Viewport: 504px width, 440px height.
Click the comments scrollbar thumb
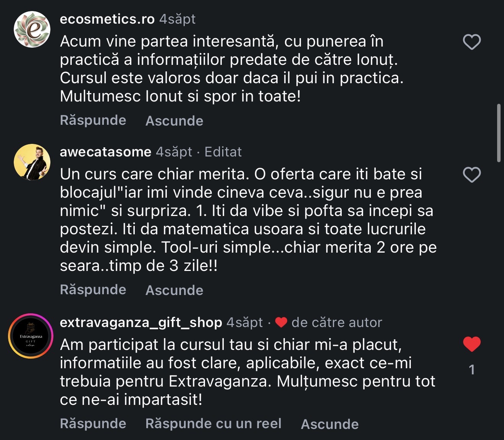click(499, 133)
